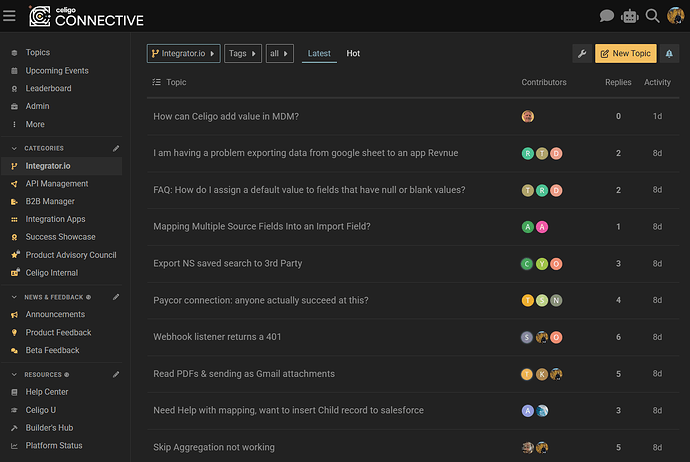Click the S avatar on Webhook listener row
The height and width of the screenshot is (462, 690).
click(527, 337)
